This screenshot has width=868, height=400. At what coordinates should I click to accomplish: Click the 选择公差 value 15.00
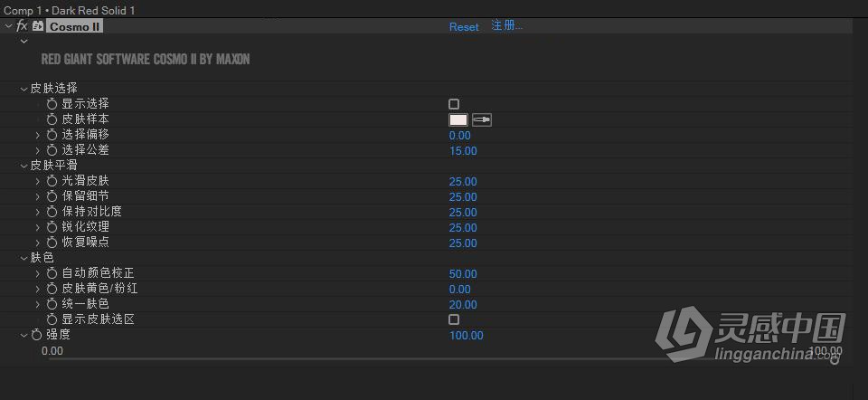point(463,151)
